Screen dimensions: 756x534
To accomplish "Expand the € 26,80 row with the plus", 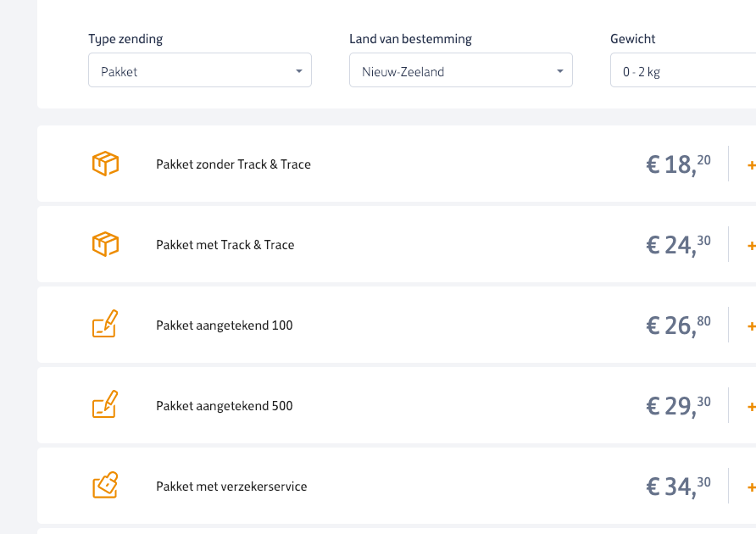I will (x=750, y=326).
